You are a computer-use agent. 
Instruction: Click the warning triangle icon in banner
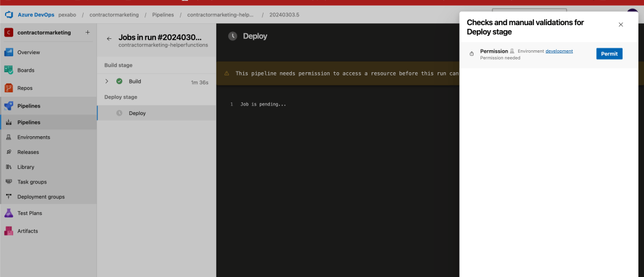pyautogui.click(x=226, y=73)
